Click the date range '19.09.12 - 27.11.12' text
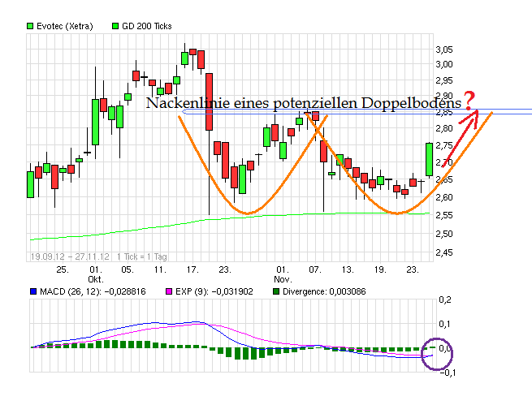 pyautogui.click(x=70, y=256)
